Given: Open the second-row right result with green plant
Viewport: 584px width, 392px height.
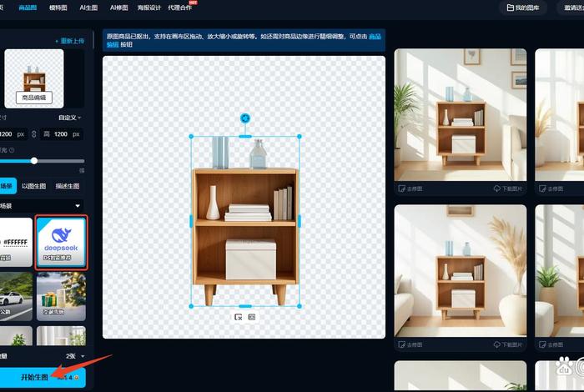Looking at the screenshot, I should [560, 270].
